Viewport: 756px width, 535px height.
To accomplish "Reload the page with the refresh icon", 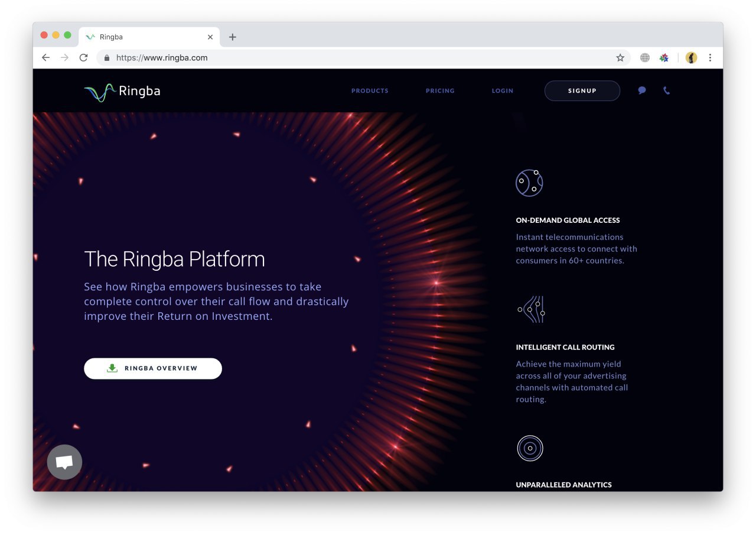I will 83,58.
